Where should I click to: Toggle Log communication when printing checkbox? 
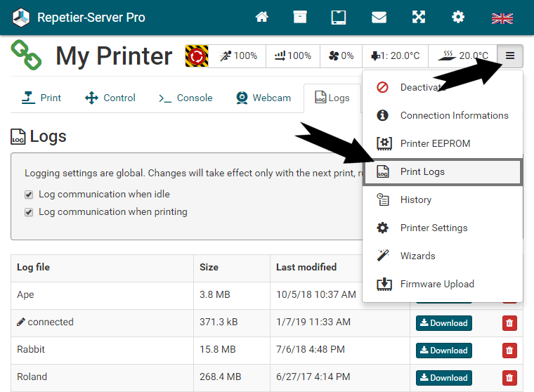(29, 212)
